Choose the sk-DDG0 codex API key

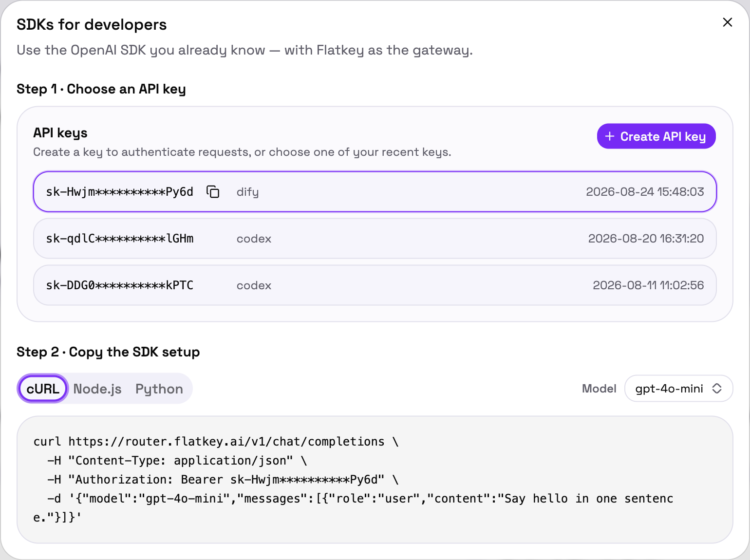(375, 285)
